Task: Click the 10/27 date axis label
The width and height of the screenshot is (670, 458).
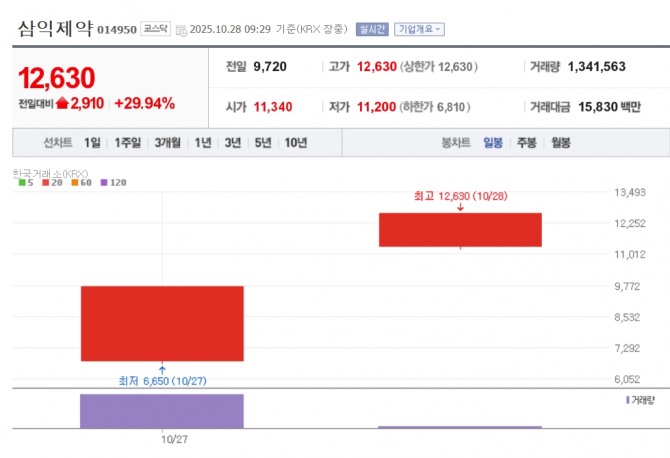Action: (x=174, y=439)
